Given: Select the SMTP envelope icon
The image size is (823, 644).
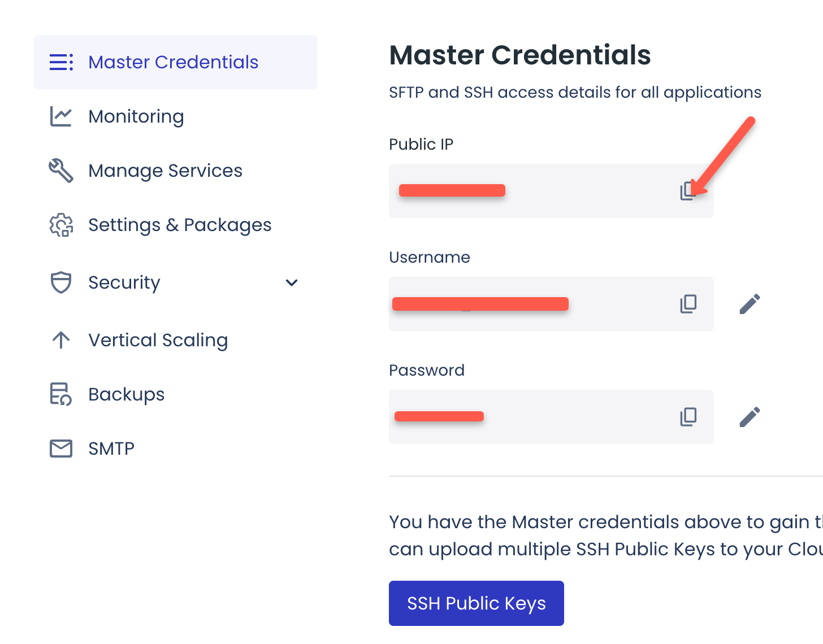Looking at the screenshot, I should [61, 448].
